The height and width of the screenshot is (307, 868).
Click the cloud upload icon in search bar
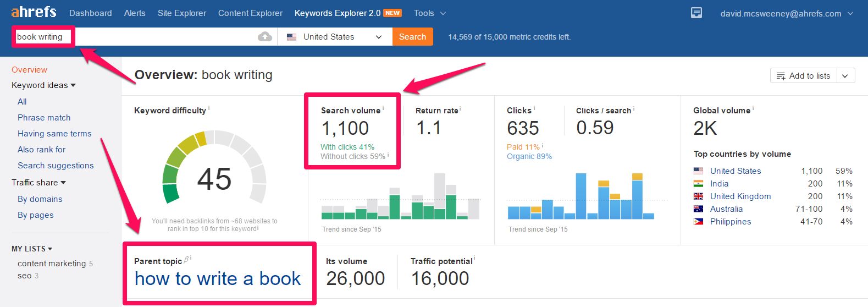[265, 37]
